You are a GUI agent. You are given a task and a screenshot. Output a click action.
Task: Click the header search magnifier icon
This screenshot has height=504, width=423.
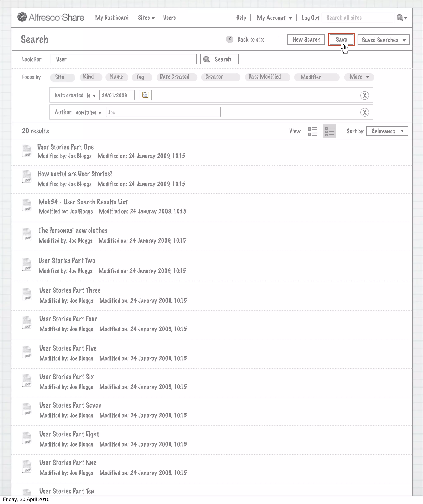(x=400, y=18)
